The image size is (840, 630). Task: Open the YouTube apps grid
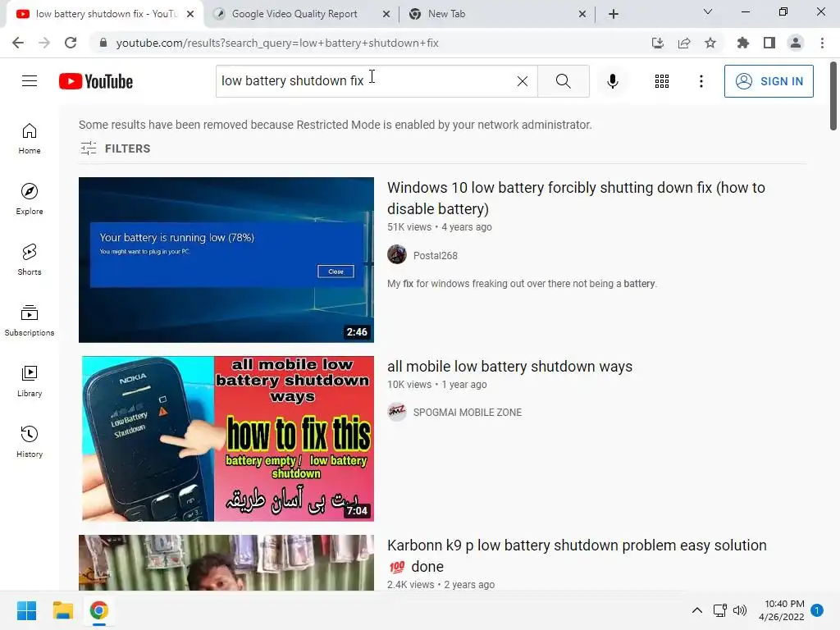[x=662, y=81]
